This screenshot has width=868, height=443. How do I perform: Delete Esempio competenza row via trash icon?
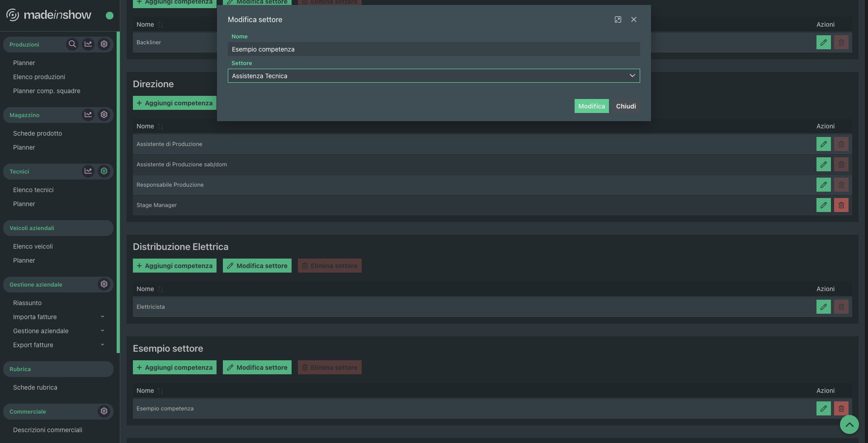841,409
